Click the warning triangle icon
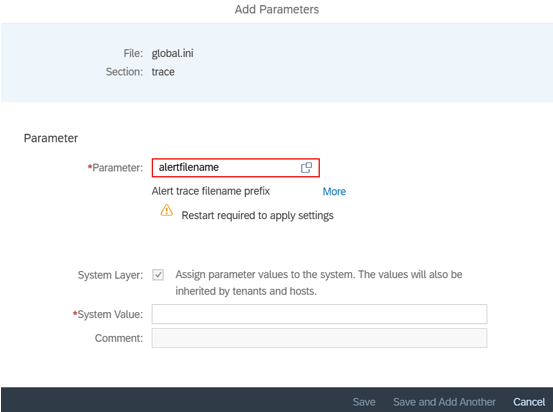Viewport: 553px width, 412px height. [166, 210]
